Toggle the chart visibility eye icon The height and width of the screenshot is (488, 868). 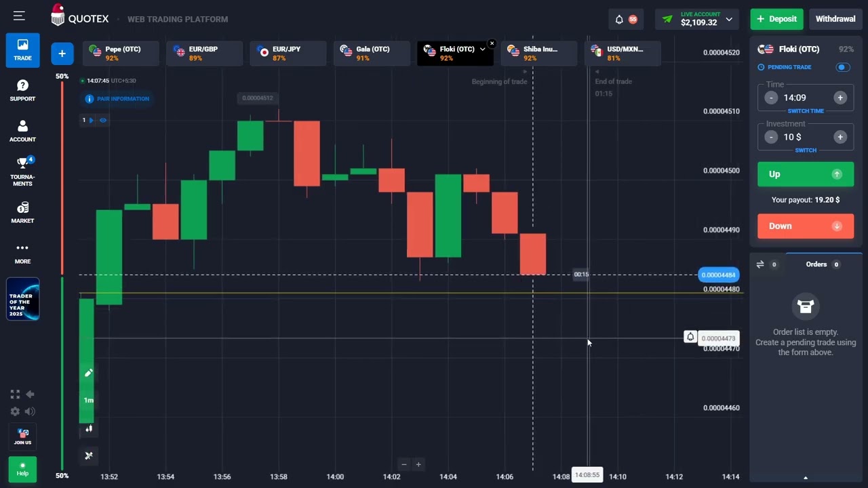click(x=103, y=120)
